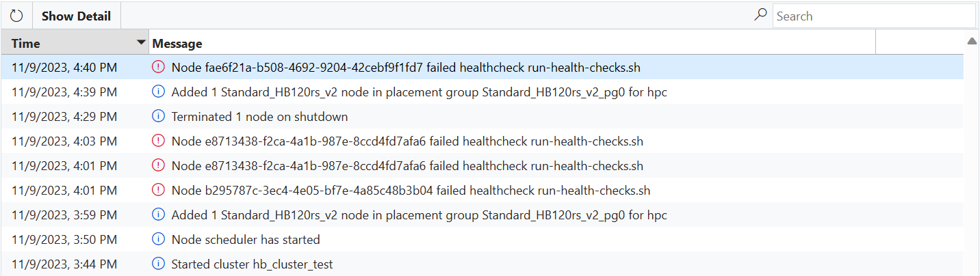980x276 pixels.
Task: Select the Started cluster hb_cluster_test message
Action: (252, 264)
